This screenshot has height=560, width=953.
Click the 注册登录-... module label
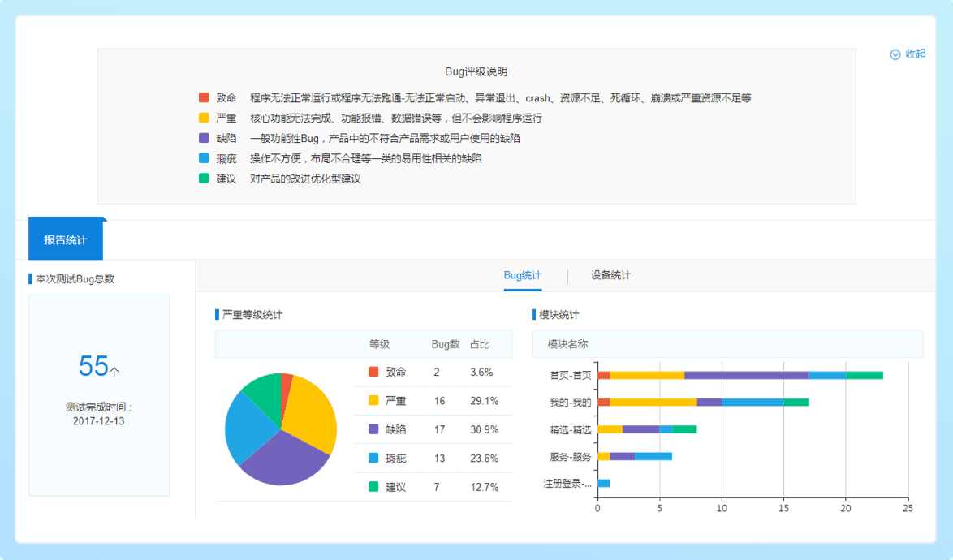pos(567,484)
